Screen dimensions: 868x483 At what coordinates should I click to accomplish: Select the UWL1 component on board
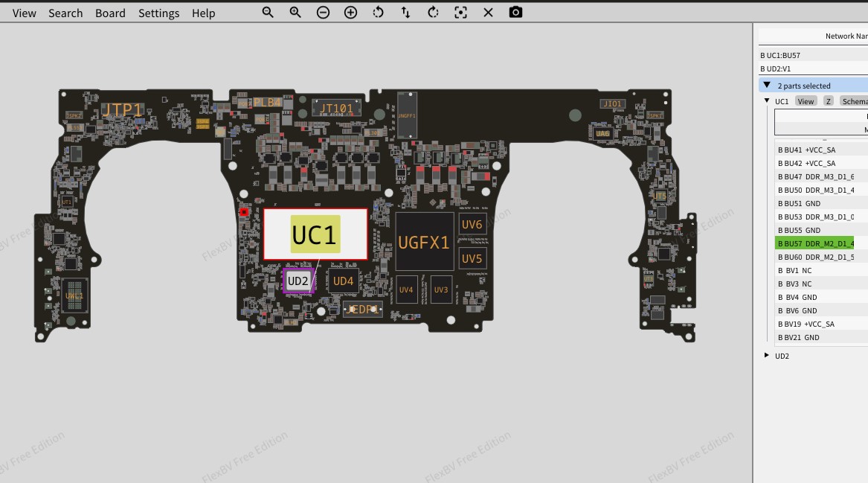74,295
